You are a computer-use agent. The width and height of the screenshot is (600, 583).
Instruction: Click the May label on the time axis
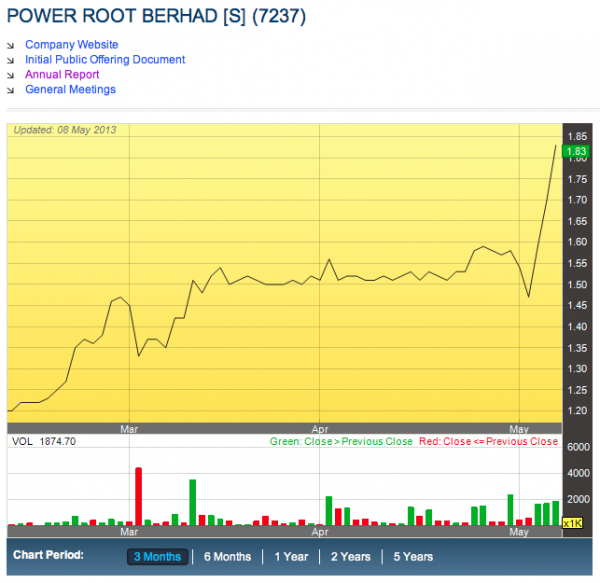tap(520, 427)
